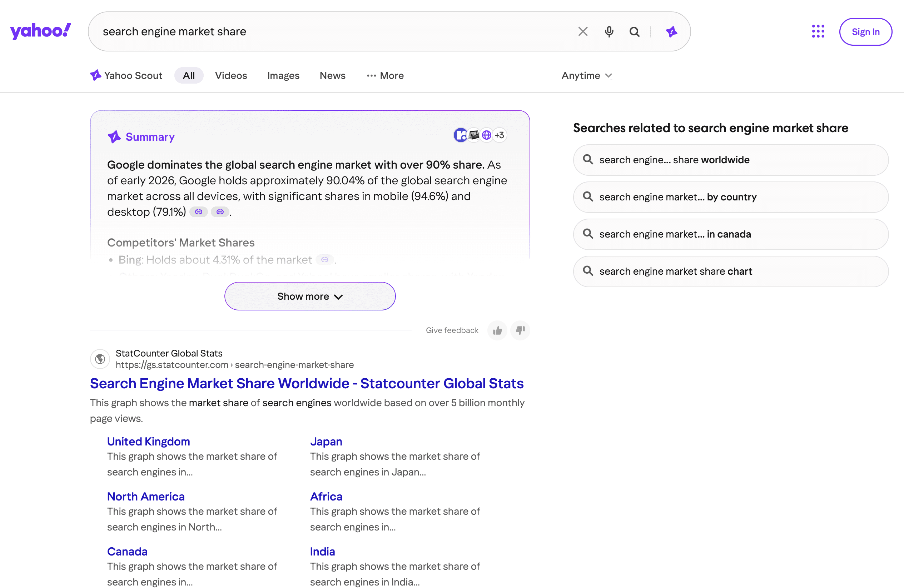Open Statcounter Search Engine Market Share result
The image size is (904, 588).
point(307,384)
